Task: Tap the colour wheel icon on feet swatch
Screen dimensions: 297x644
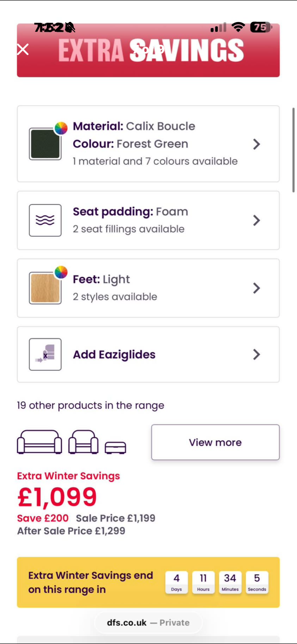Action: 61,272
